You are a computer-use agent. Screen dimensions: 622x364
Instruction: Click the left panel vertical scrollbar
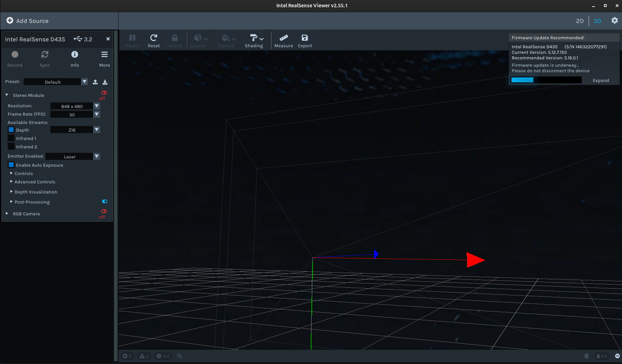116,196
